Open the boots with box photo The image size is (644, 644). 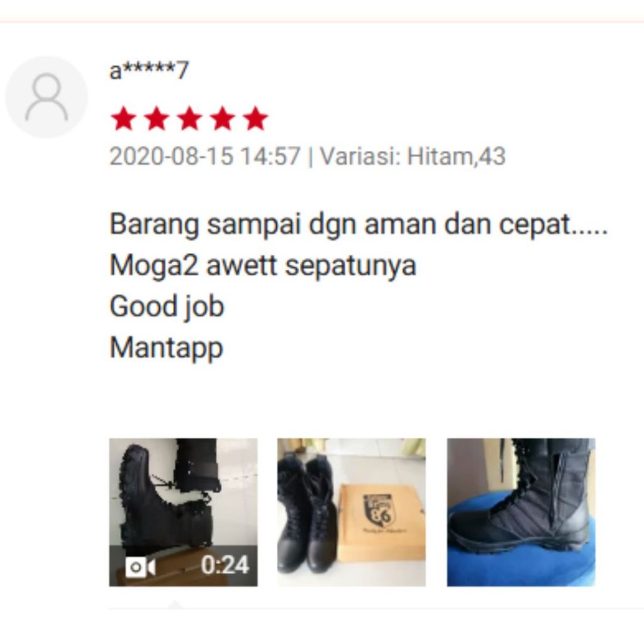(352, 512)
